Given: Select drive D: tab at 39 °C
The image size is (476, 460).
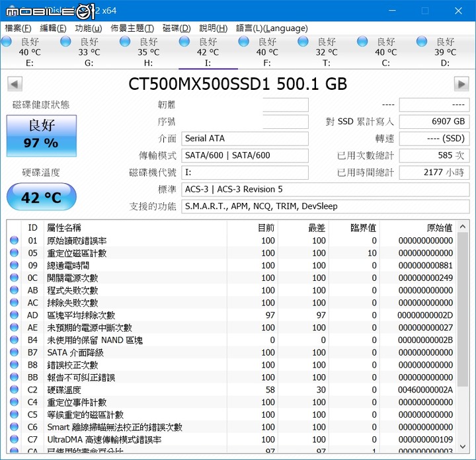Looking at the screenshot, I should (x=446, y=52).
